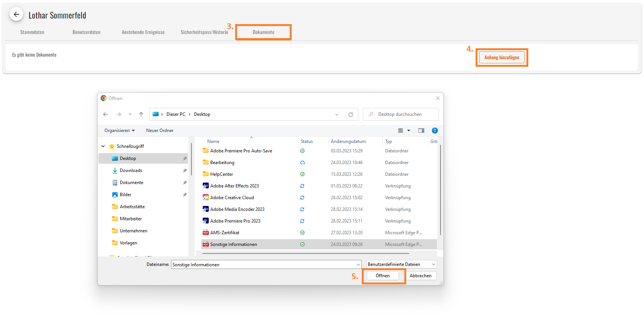Select the Sicherheitspass/Historie tab
This screenshot has height=321, width=644.
point(204,32)
